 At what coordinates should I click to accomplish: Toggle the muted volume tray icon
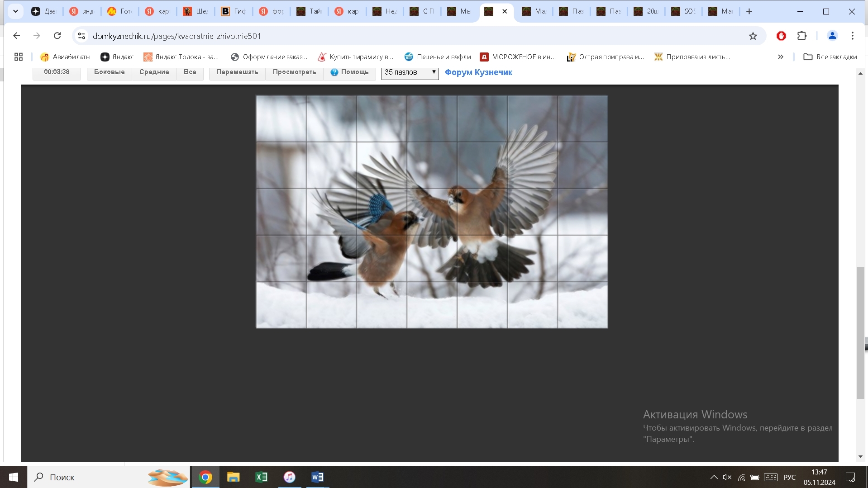pyautogui.click(x=727, y=477)
